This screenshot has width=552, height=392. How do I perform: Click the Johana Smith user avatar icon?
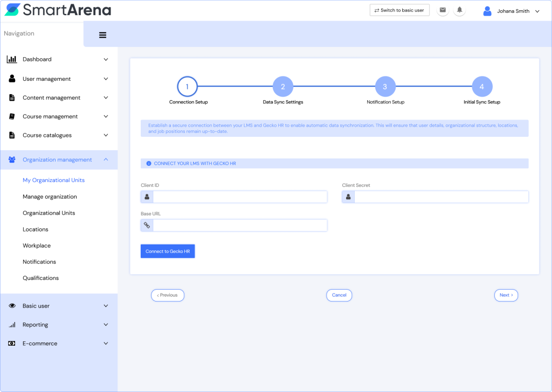(487, 11)
